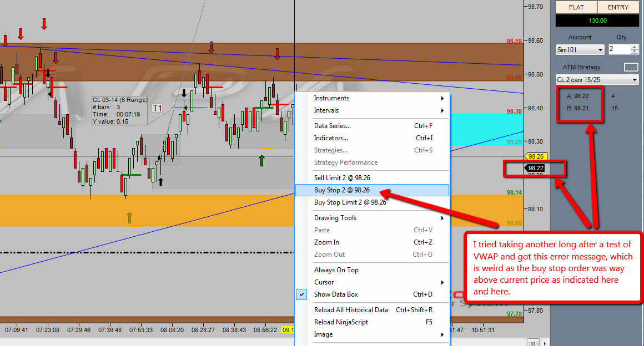Image resolution: width=644 pixels, height=346 pixels.
Task: Click the cyan highlighted price zone
Action: coord(487,129)
